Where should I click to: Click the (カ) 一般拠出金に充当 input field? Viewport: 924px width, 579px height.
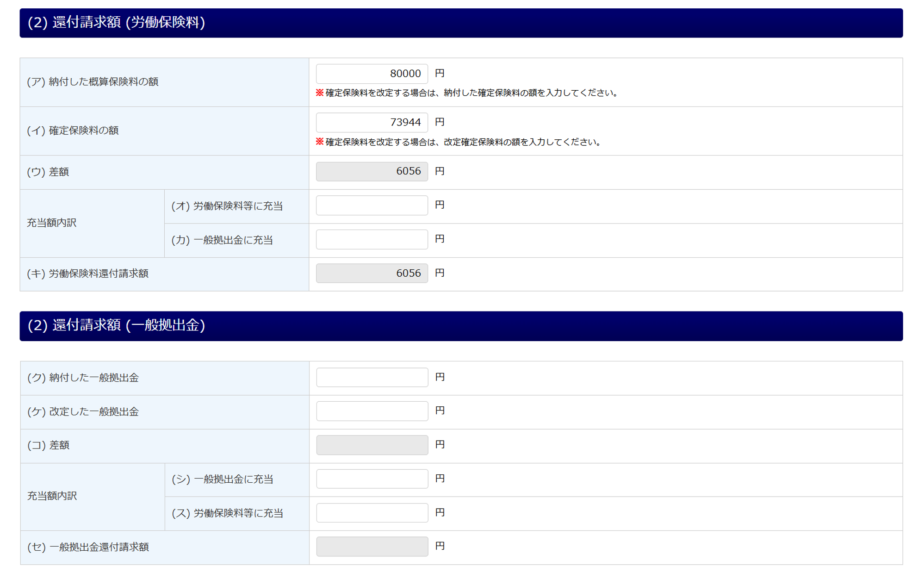click(372, 239)
